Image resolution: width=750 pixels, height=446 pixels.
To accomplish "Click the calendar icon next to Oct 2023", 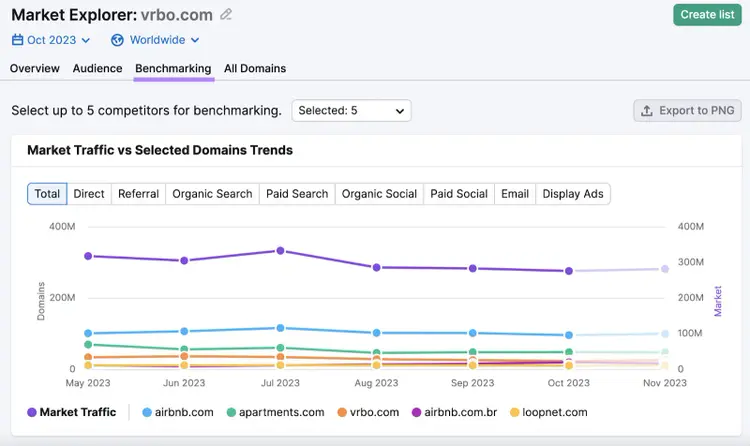I will (x=17, y=40).
